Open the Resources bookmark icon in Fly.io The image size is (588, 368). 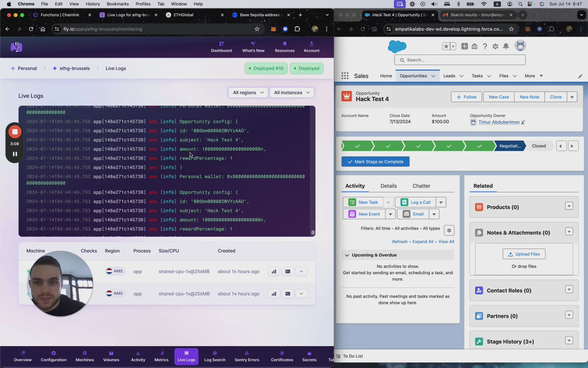coord(285,47)
